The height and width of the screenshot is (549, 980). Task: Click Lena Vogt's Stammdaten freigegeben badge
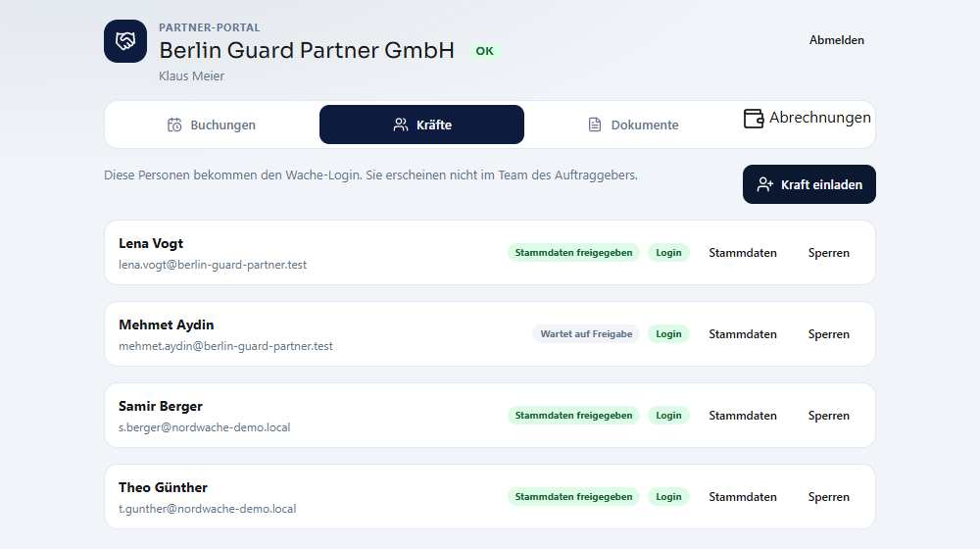(573, 253)
